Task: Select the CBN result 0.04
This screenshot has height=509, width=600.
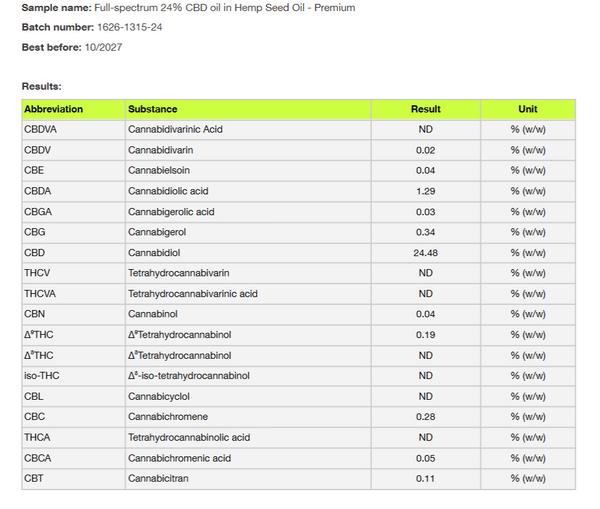Action: pyautogui.click(x=425, y=314)
